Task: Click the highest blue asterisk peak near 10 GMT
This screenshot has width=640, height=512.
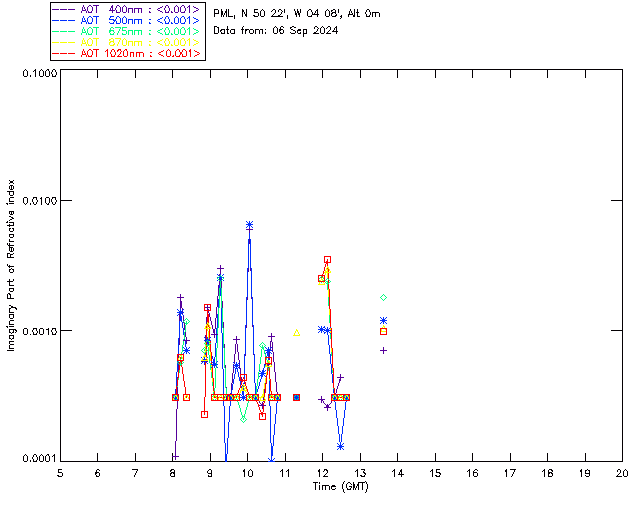Action: (249, 224)
